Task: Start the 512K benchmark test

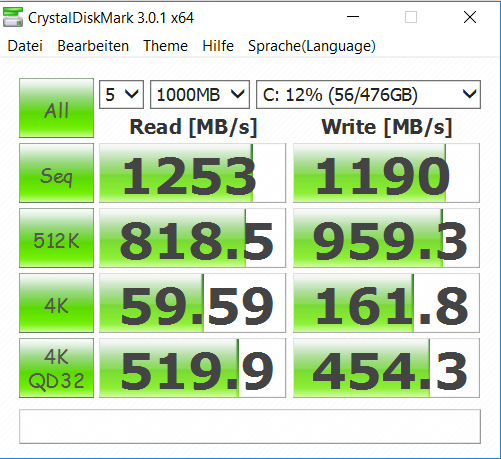Action: tap(56, 238)
